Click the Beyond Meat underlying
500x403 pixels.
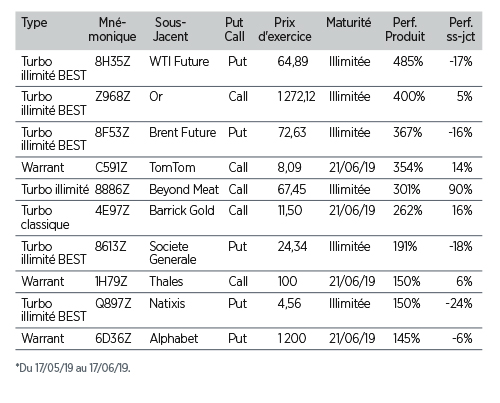[x=184, y=190]
